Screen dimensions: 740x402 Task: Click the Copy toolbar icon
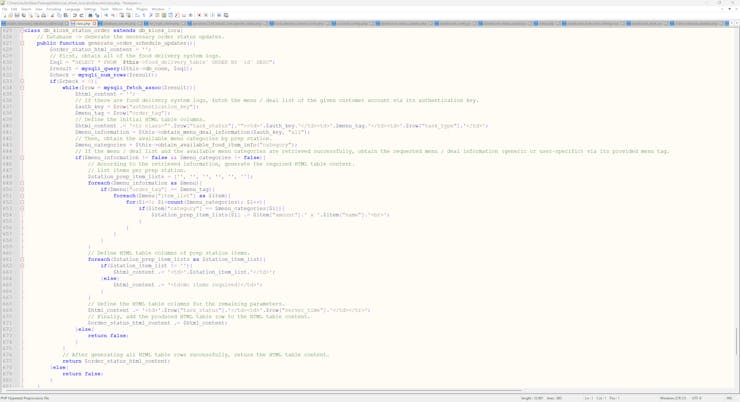(59, 15)
